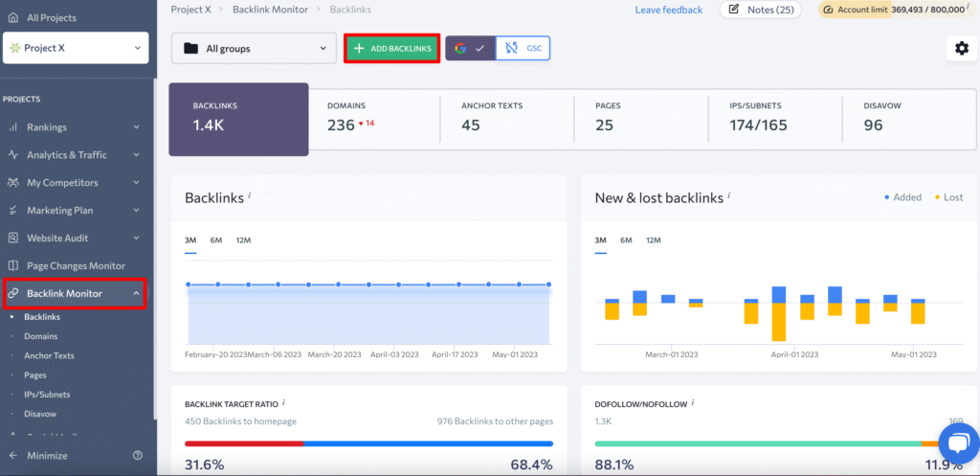Click the red homepage backlink ratio bar
The image size is (980, 476).
click(x=243, y=443)
